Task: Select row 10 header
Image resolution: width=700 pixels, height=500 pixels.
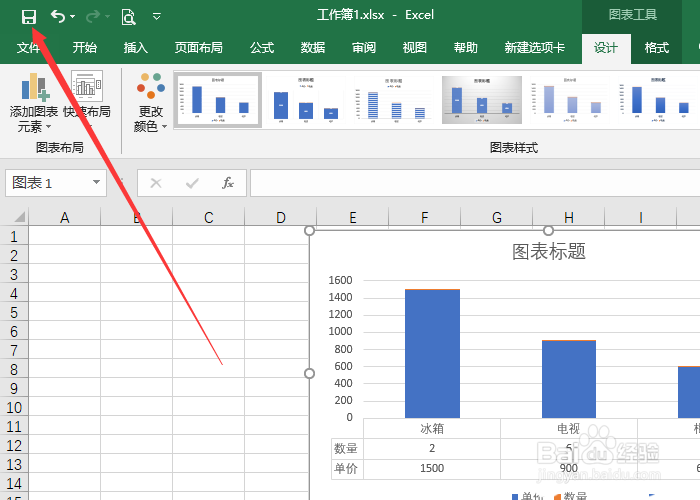Action: (x=14, y=407)
